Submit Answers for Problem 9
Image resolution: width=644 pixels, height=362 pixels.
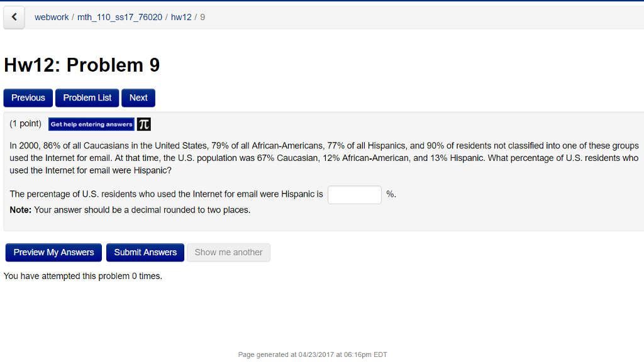(145, 252)
